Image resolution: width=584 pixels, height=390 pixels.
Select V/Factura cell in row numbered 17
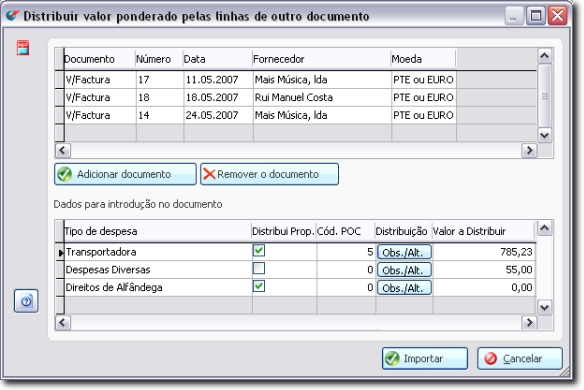[x=100, y=79]
